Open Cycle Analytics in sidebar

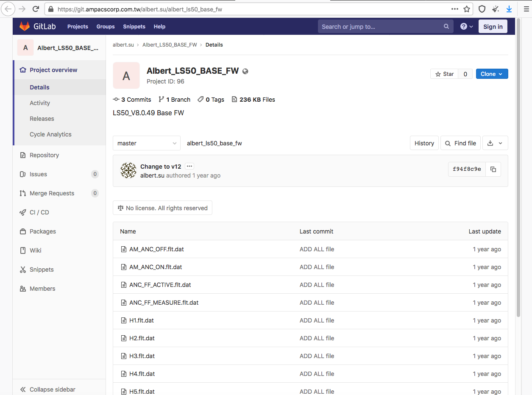point(50,134)
